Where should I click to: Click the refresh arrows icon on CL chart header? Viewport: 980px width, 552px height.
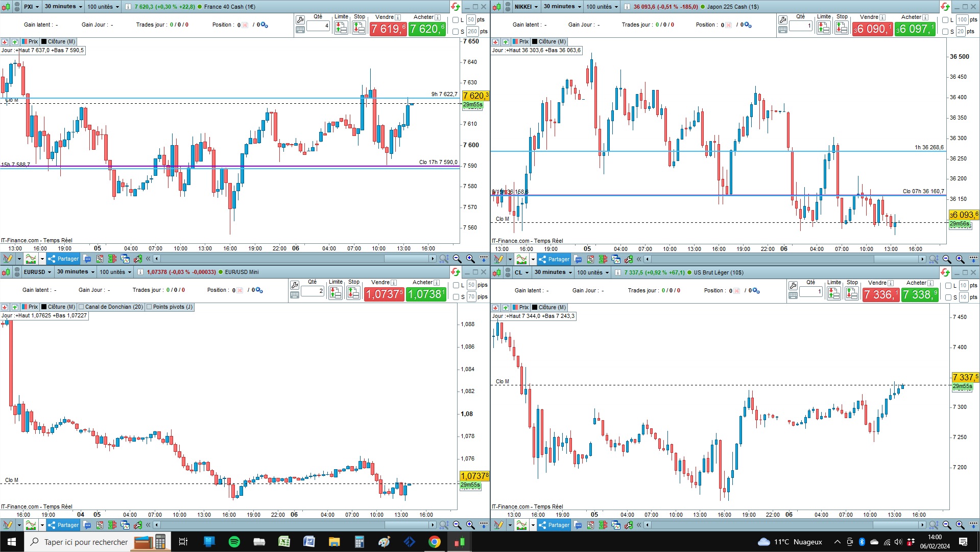(x=945, y=272)
